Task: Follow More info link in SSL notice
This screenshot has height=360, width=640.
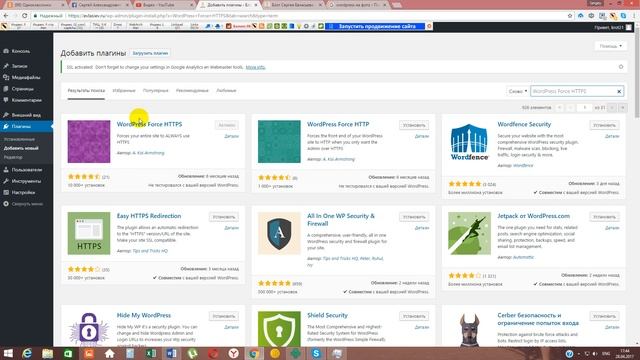Action: point(256,67)
